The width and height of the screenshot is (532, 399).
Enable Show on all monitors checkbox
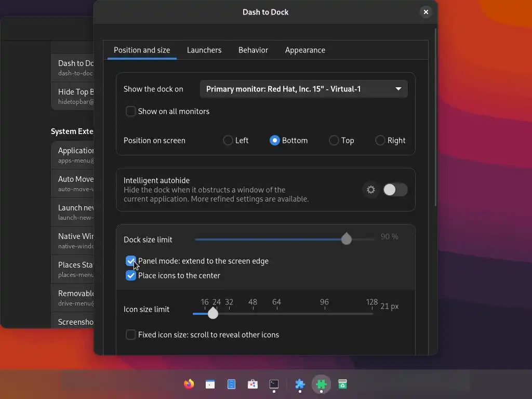pyautogui.click(x=130, y=111)
